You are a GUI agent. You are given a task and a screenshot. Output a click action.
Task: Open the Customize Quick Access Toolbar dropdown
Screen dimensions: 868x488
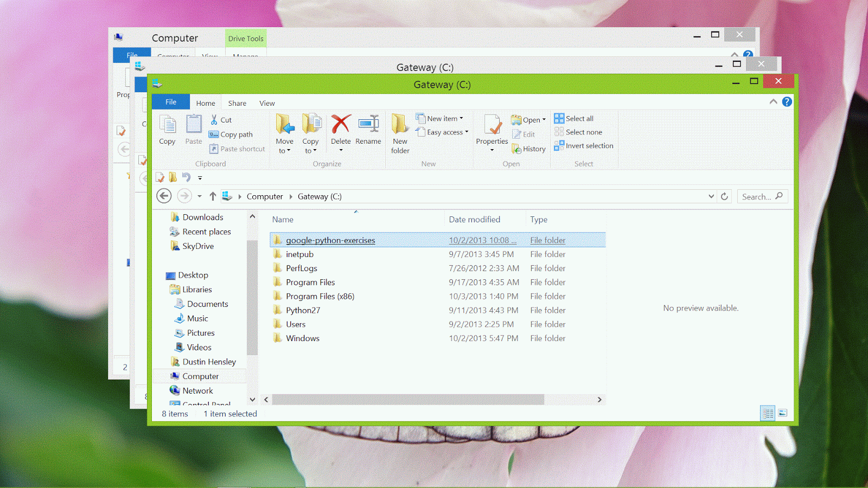click(200, 178)
